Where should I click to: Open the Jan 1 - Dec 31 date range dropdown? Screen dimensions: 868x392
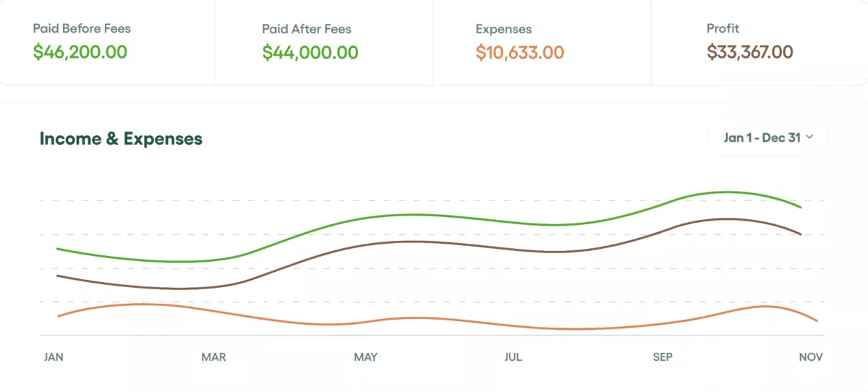click(768, 137)
